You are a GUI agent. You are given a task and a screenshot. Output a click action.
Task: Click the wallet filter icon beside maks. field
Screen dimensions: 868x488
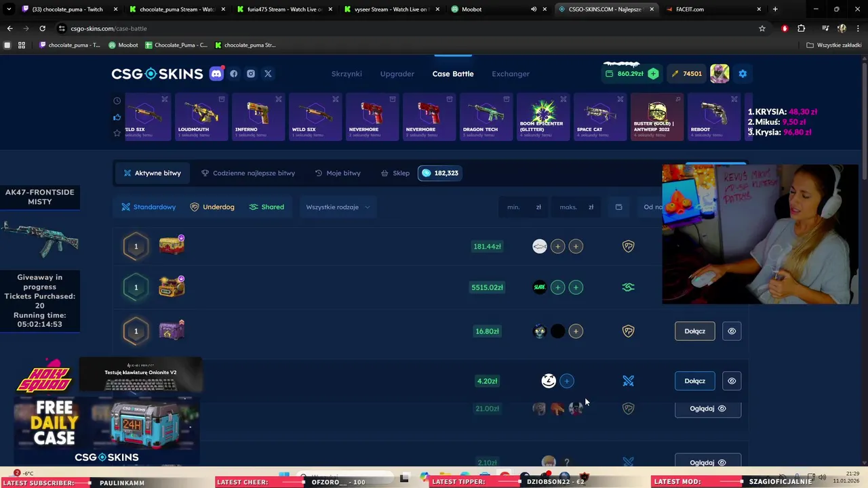pos(618,207)
